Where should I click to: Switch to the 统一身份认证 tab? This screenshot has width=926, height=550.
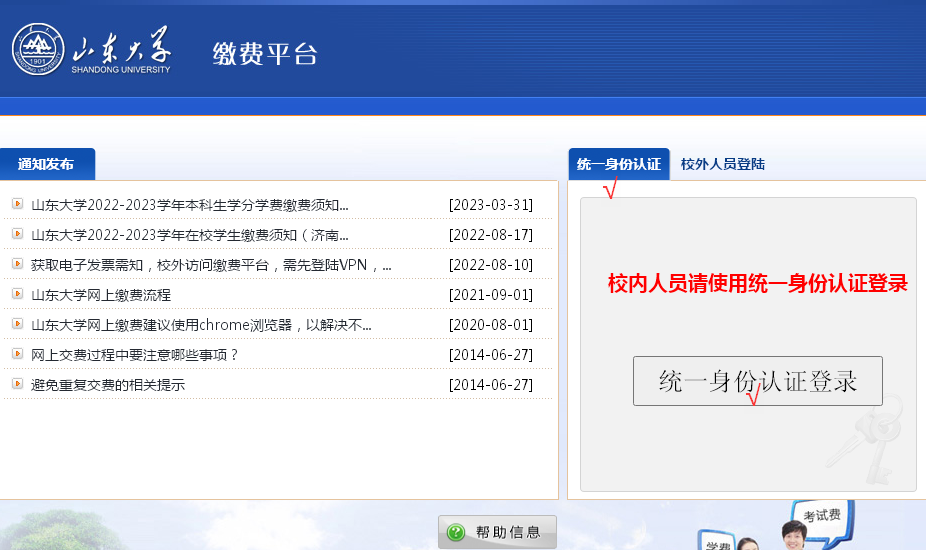[x=619, y=164]
